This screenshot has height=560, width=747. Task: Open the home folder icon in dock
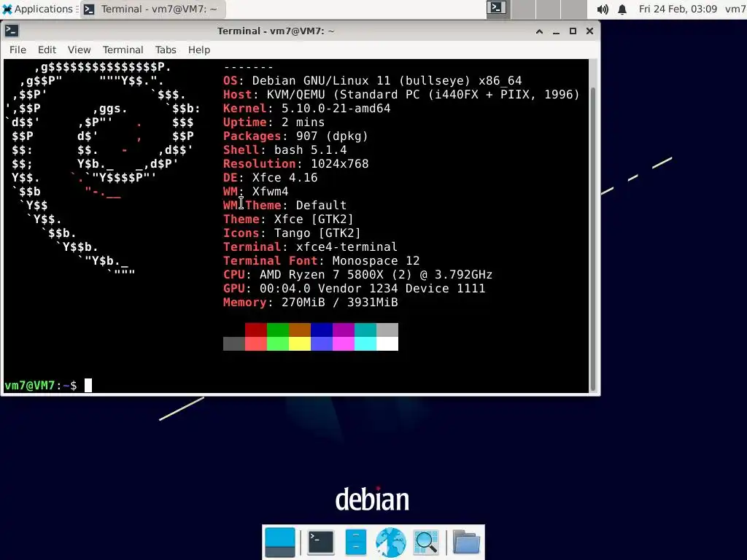tap(466, 542)
